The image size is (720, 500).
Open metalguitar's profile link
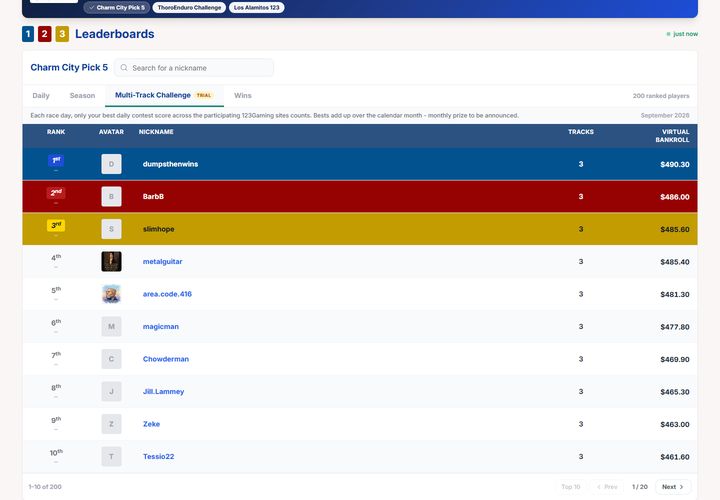(163, 262)
